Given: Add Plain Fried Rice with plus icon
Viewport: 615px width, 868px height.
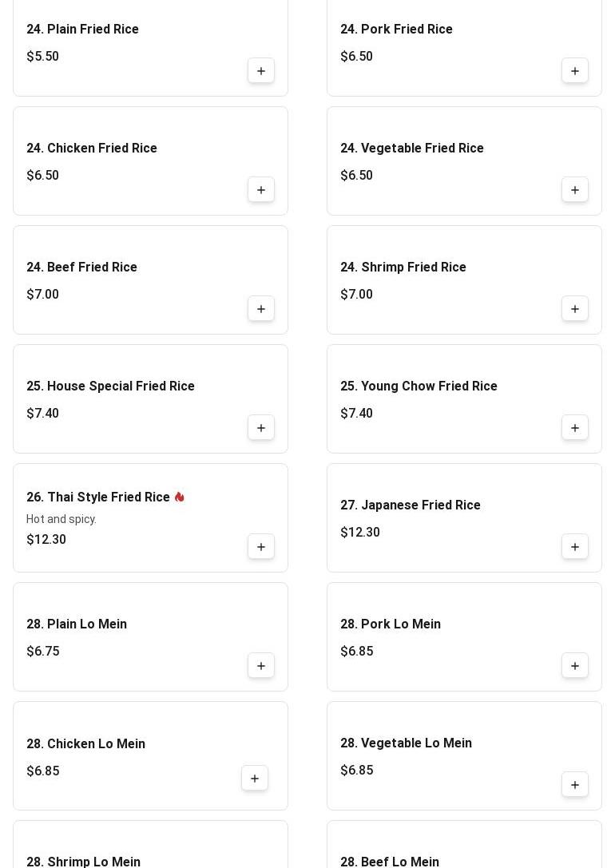Looking at the screenshot, I should pos(260,71).
